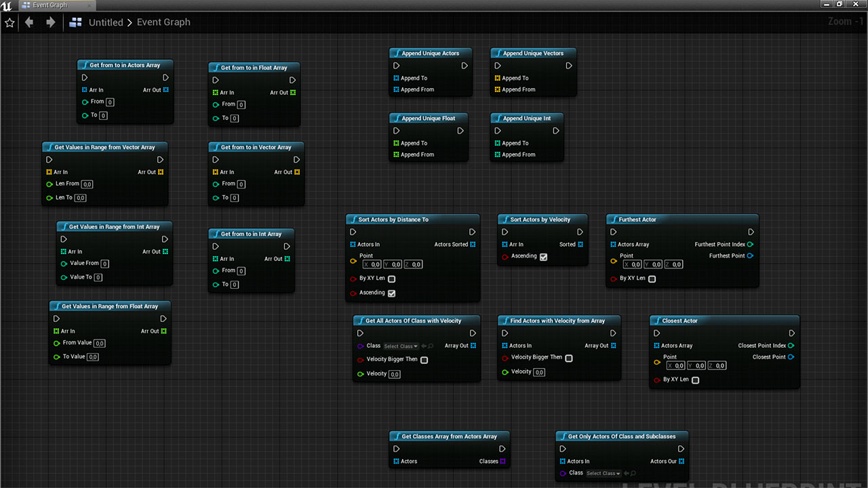Click the blueprint grid icon beside Untitled
Screen dimensions: 868x488
coord(76,22)
